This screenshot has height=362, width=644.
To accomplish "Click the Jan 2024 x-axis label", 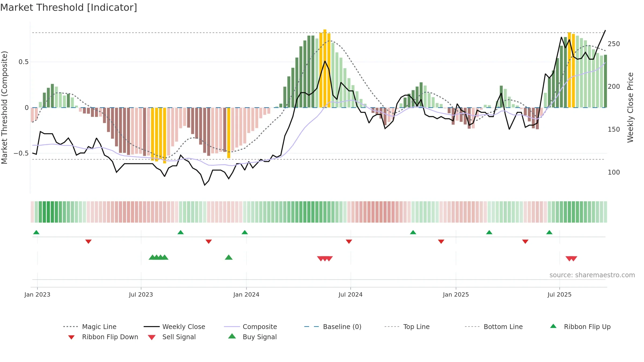I will 246,294.
